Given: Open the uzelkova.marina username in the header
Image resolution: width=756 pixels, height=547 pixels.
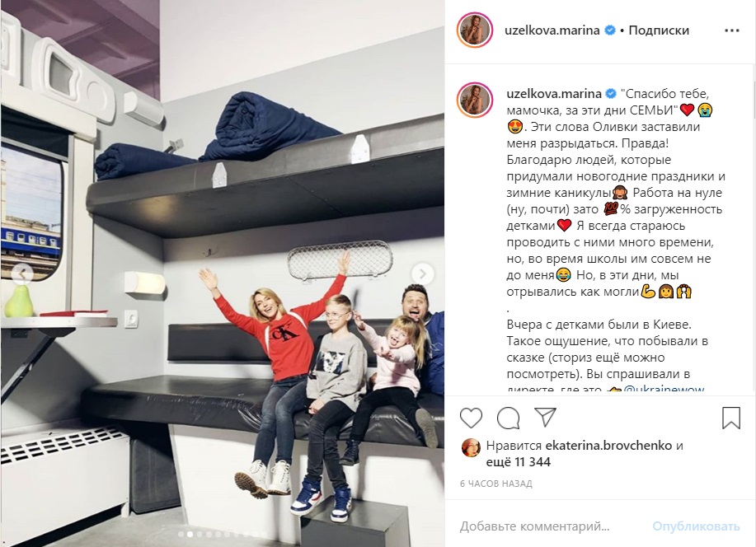Looking at the screenshot, I should (552, 30).
